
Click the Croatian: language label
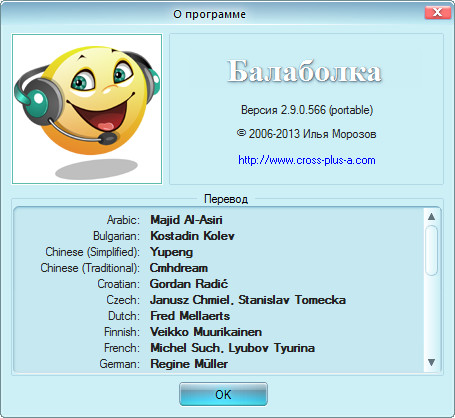coord(119,284)
